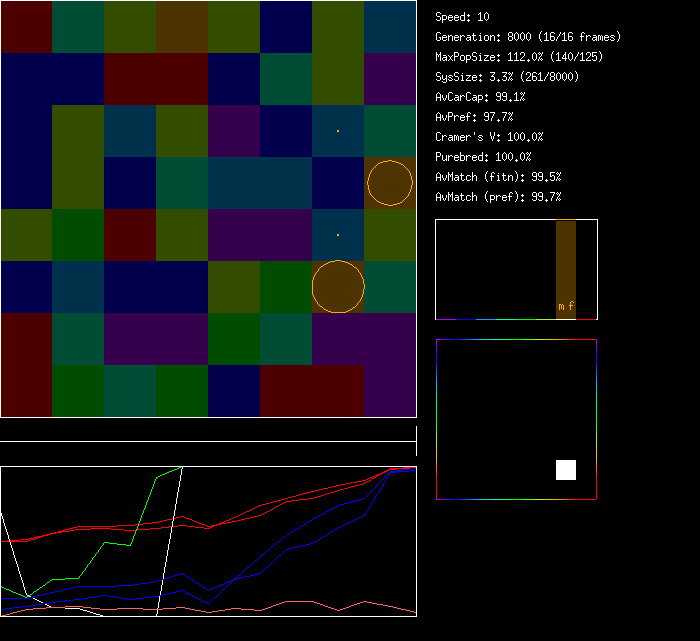Viewport: 700px width, 641px height.
Task: Click the 'm' label in the histogram bar
Action: (x=561, y=306)
